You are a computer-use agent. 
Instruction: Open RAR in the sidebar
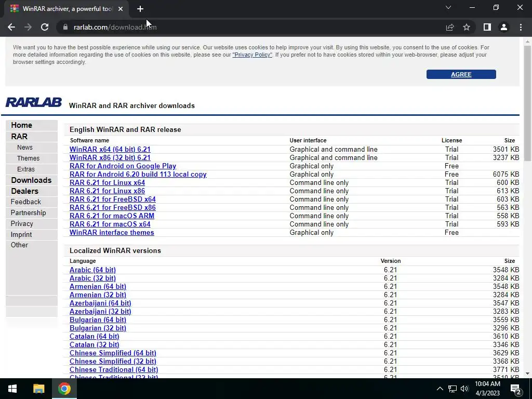pyautogui.click(x=19, y=137)
